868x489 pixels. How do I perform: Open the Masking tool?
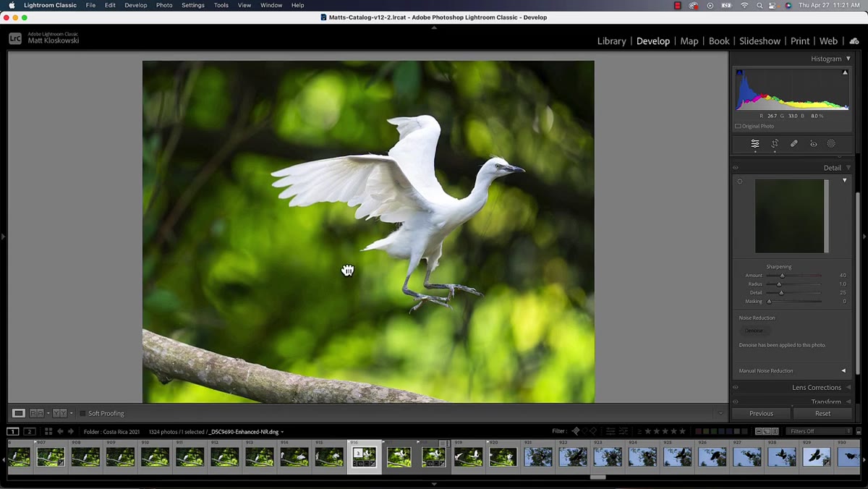pos(831,144)
